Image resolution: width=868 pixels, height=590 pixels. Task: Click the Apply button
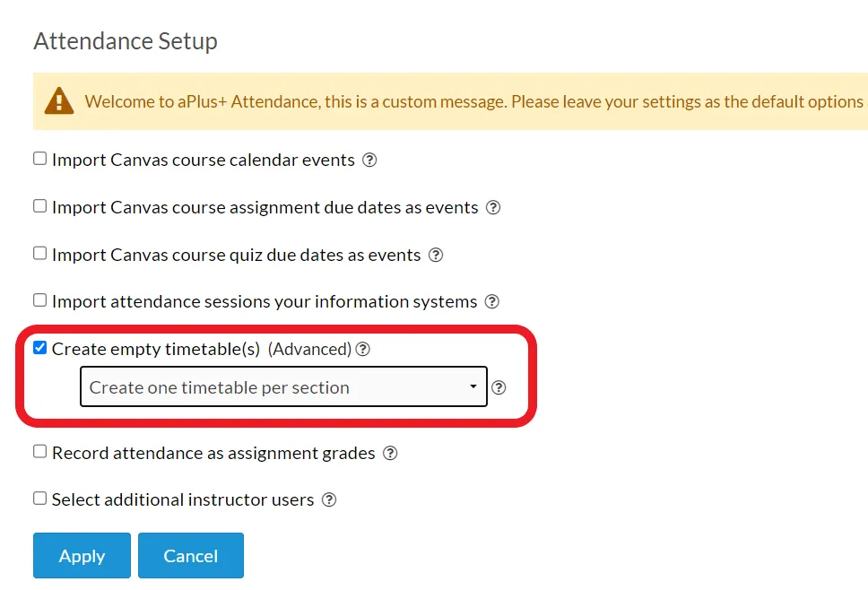click(82, 556)
